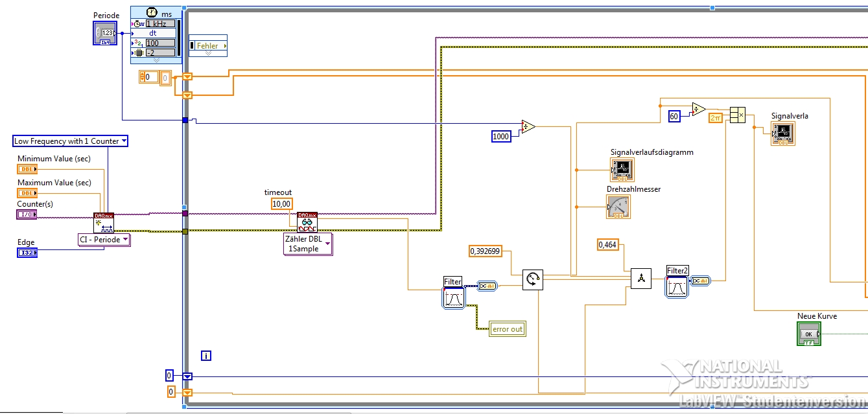This screenshot has width=868, height=414.
Task: Select the loop iteration terminal i
Action: click(207, 356)
